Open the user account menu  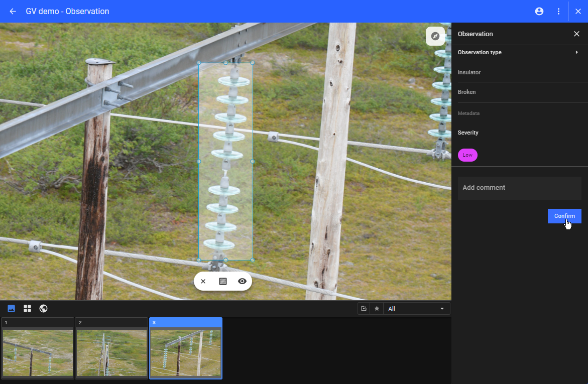539,11
